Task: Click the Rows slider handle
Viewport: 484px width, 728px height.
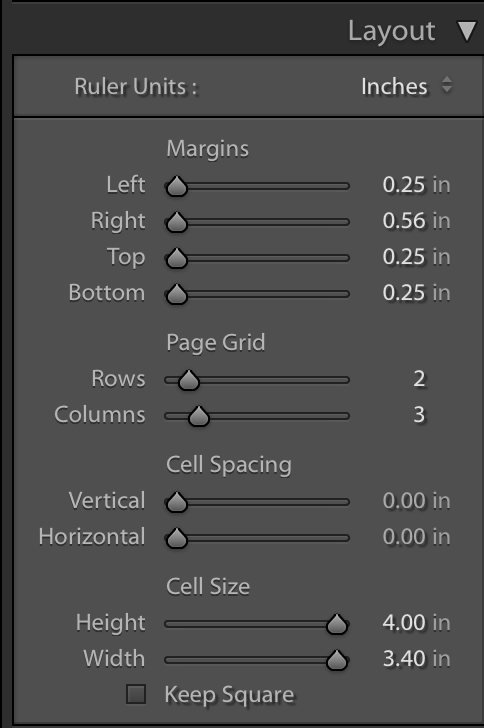Action: (189, 380)
